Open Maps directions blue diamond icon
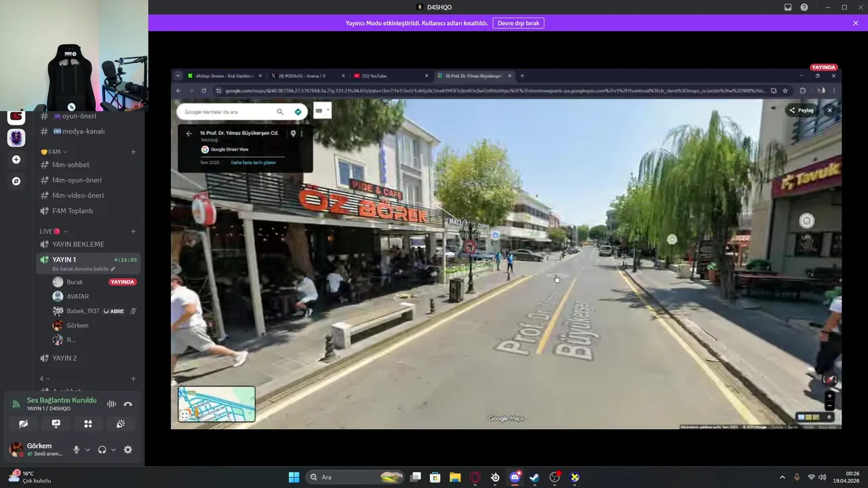 298,112
